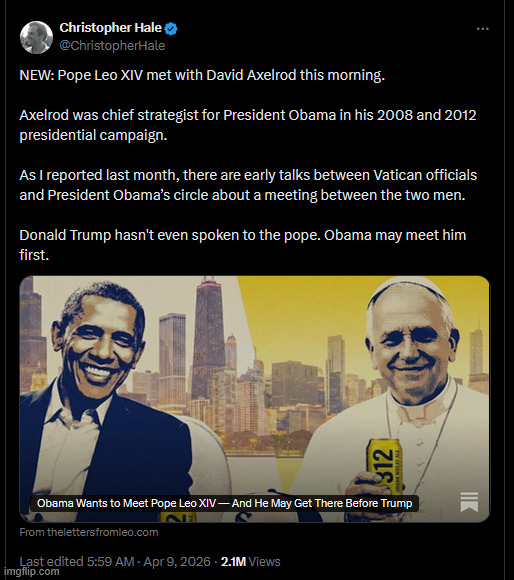Click the article headline caption overlay
The width and height of the screenshot is (514, 580).
coord(224,503)
